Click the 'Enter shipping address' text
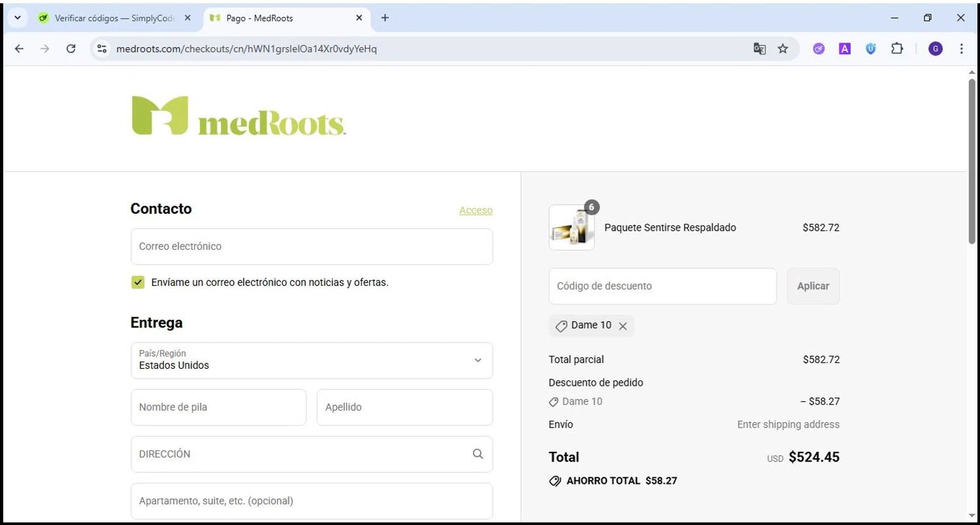This screenshot has height=525, width=980. point(789,424)
